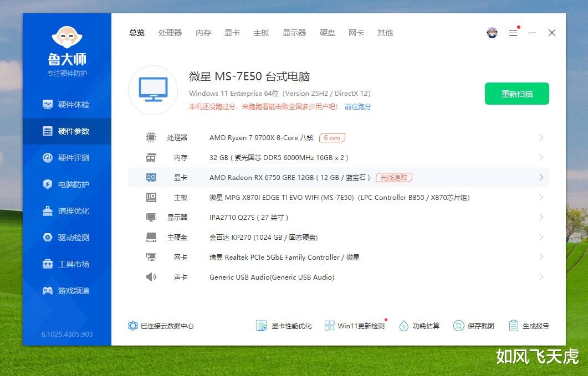Select 硬件参数 hardware parameters sidebar item
The width and height of the screenshot is (588, 376).
pyautogui.click(x=67, y=131)
